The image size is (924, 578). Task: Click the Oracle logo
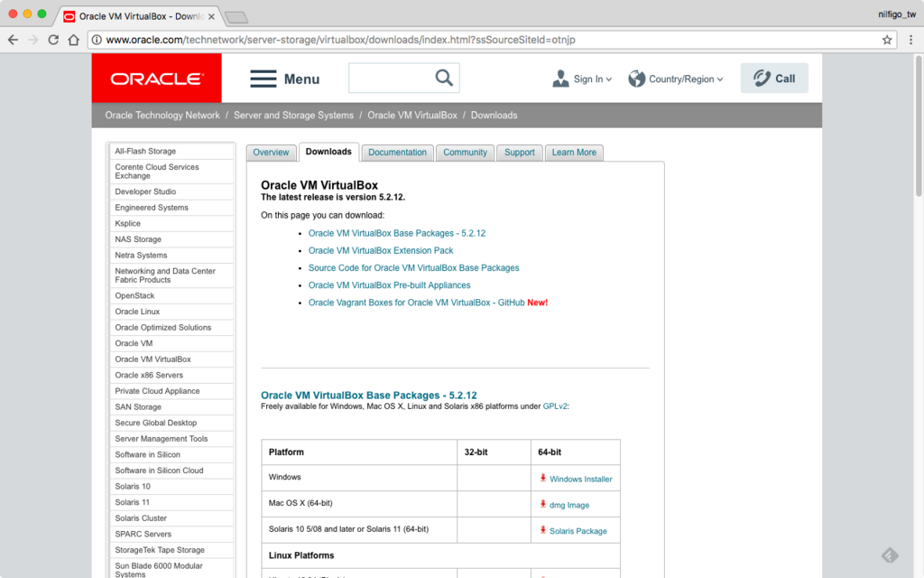(x=157, y=79)
